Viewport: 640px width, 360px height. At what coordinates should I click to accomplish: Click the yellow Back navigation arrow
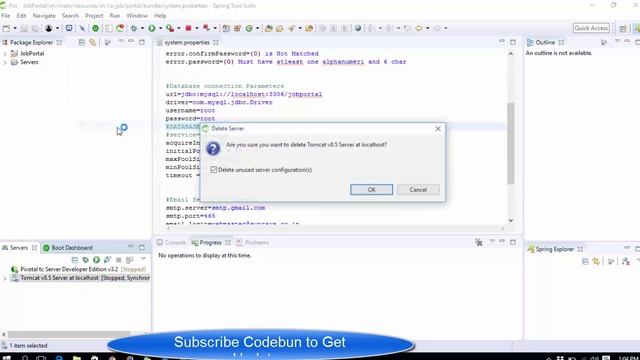point(419,28)
